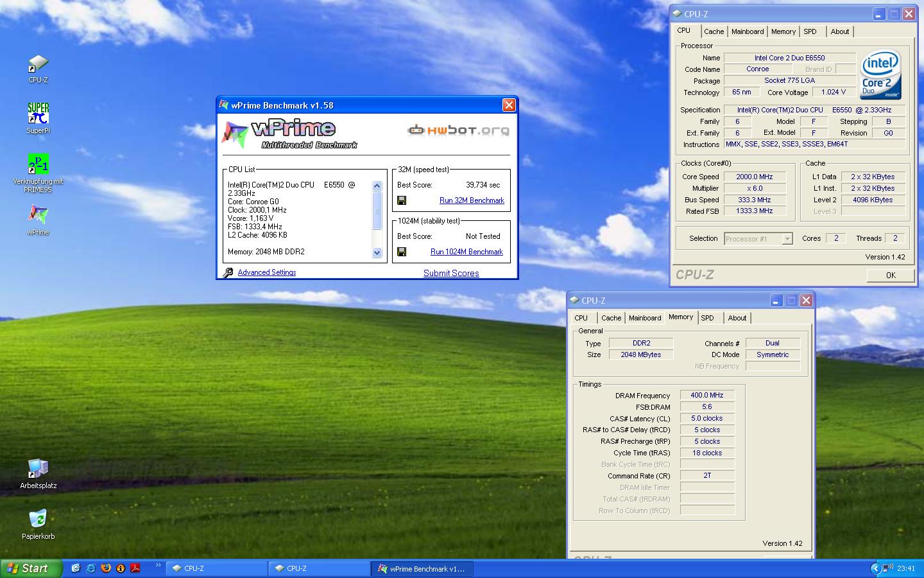Screen dimensions: 924x578
Task: Click the Intel Core 2 Duo logo
Action: (880, 75)
